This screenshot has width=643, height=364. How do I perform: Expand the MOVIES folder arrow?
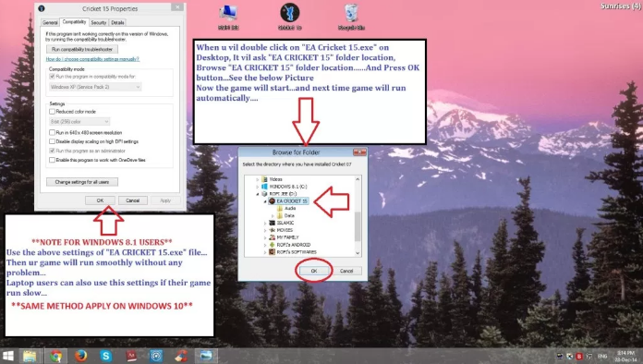coord(265,231)
